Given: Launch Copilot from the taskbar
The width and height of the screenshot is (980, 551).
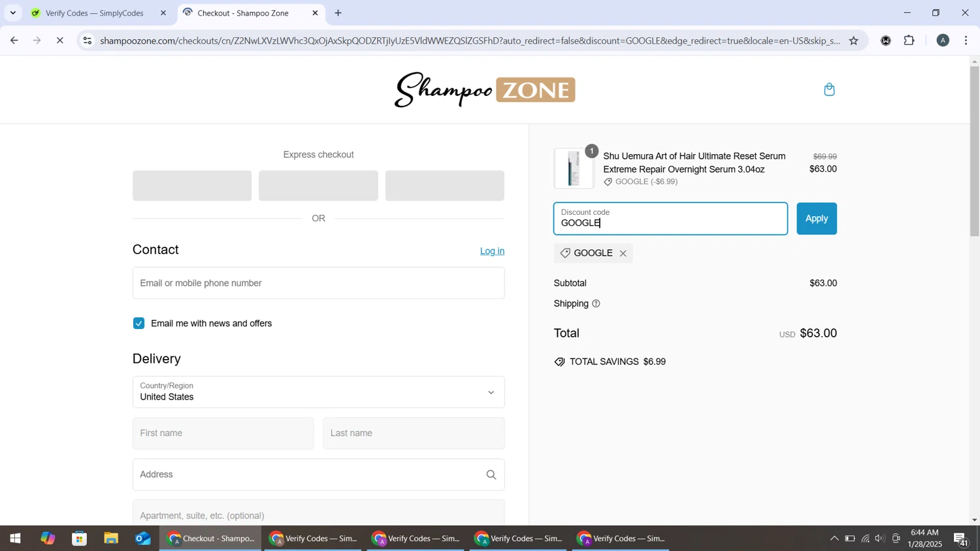Looking at the screenshot, I should pyautogui.click(x=48, y=539).
